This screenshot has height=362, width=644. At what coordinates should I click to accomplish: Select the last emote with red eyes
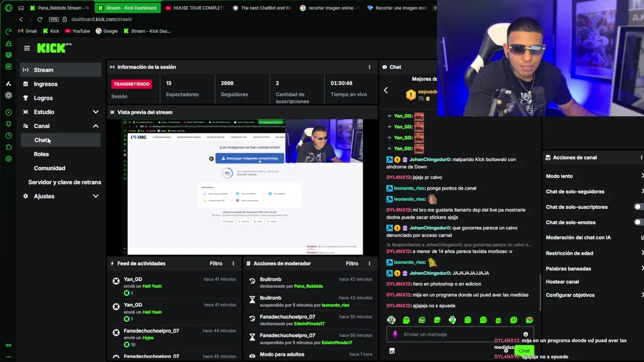(x=529, y=320)
